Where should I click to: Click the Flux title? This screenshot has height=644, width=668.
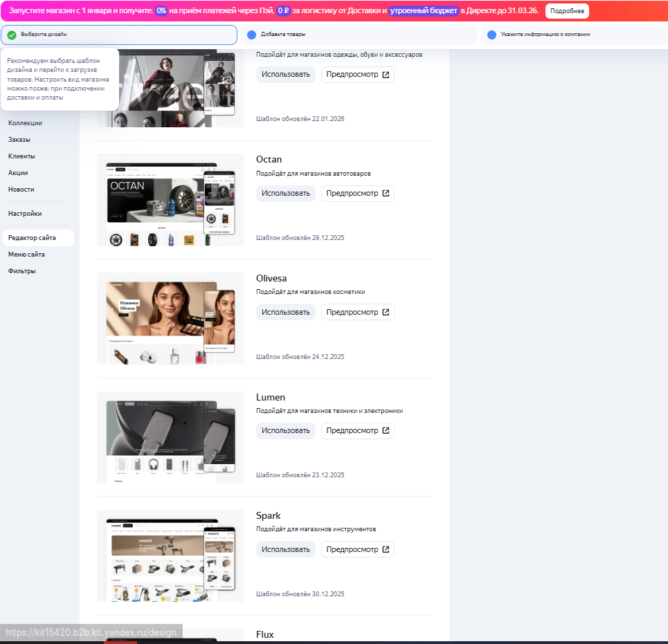[265, 634]
